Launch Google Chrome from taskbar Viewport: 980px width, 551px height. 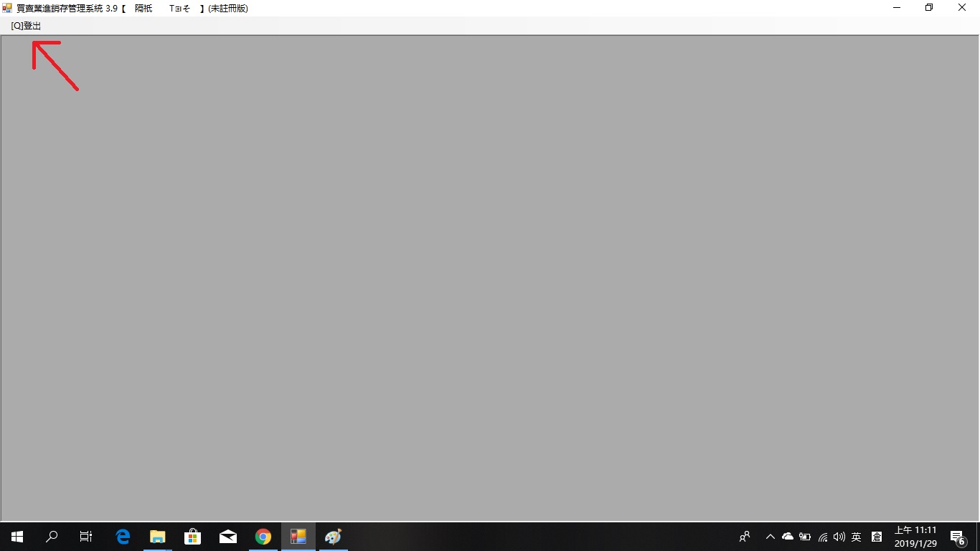(263, 536)
